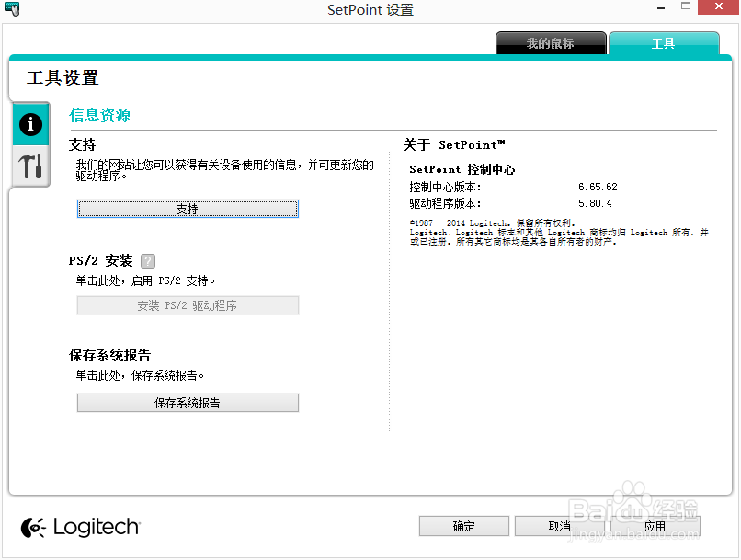Click the Logitech copyright notice text
This screenshot has width=741, height=560.
(559, 232)
